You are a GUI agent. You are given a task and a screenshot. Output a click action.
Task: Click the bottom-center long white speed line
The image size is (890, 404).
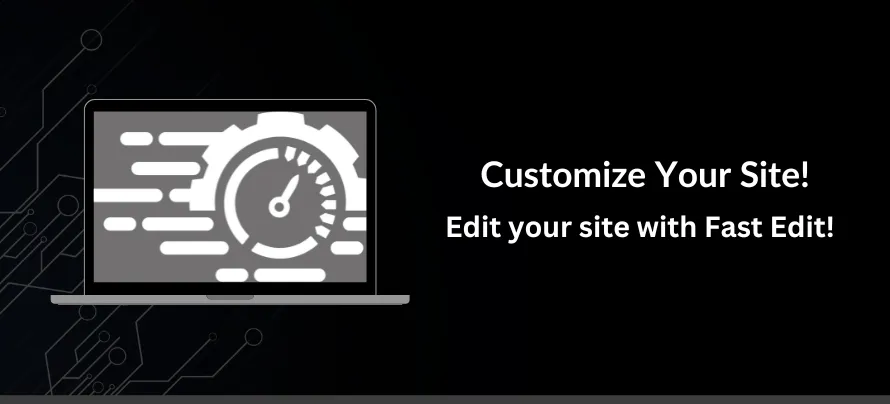289,275
